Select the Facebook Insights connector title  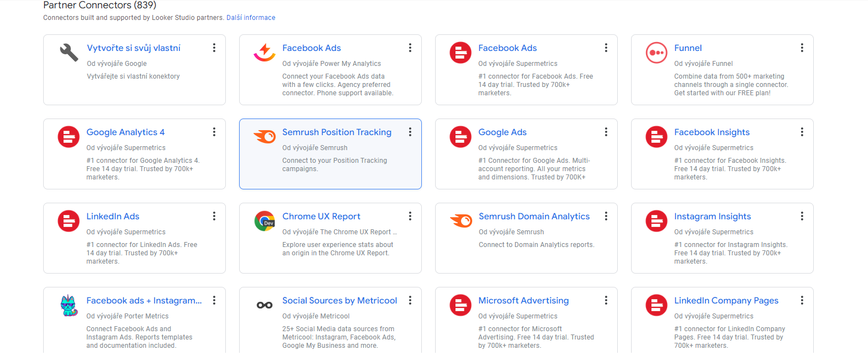click(711, 132)
